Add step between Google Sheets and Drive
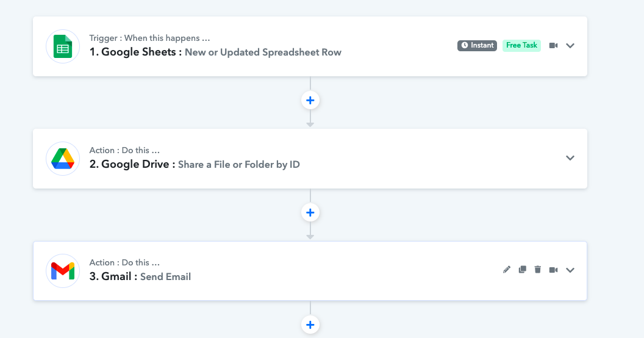Viewport: 644px width, 338px height. [x=310, y=100]
